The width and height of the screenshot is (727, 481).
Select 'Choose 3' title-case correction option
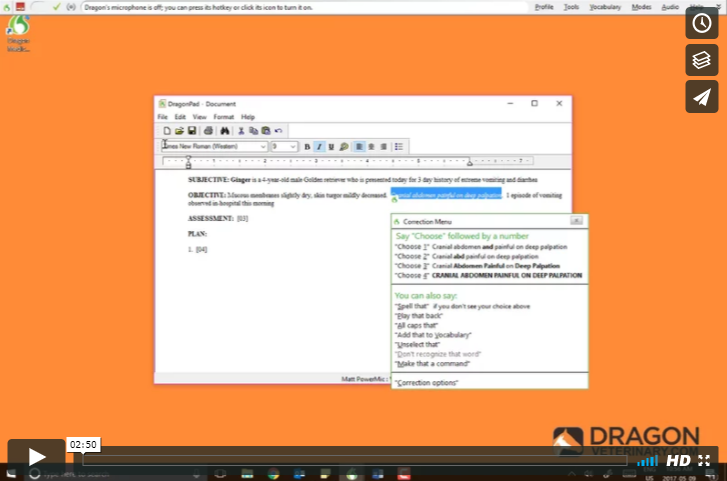477,266
